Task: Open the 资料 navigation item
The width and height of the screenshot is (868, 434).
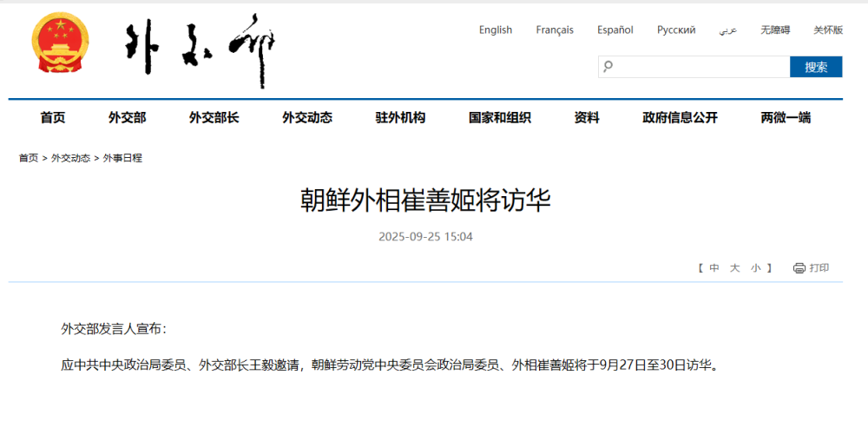Action: pyautogui.click(x=587, y=118)
